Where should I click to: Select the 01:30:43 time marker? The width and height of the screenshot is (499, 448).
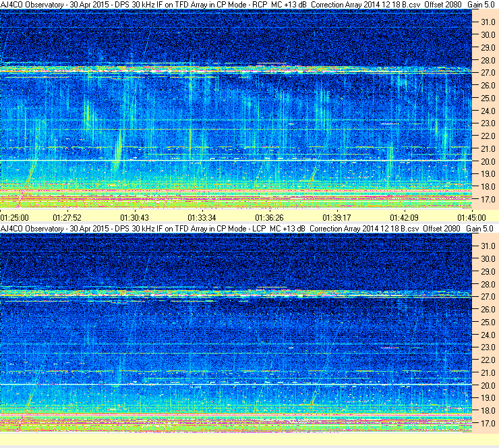(x=134, y=217)
